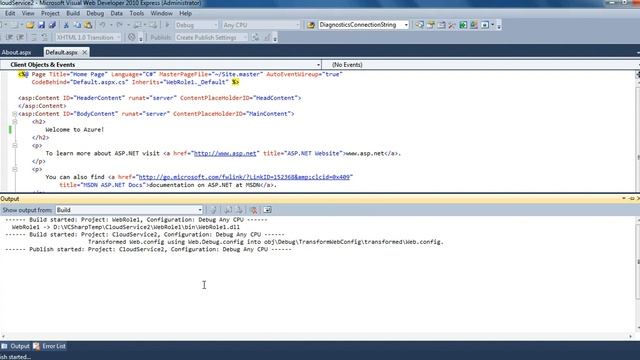Screen dimensions: 640x360
Task: Click the Comment Out Selection icon
Action: (34, 38)
